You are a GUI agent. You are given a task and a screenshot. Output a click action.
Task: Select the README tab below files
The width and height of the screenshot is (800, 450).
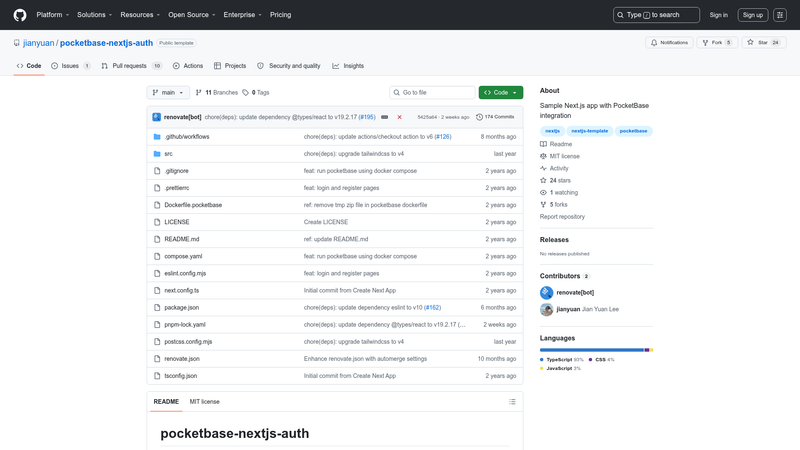point(166,402)
